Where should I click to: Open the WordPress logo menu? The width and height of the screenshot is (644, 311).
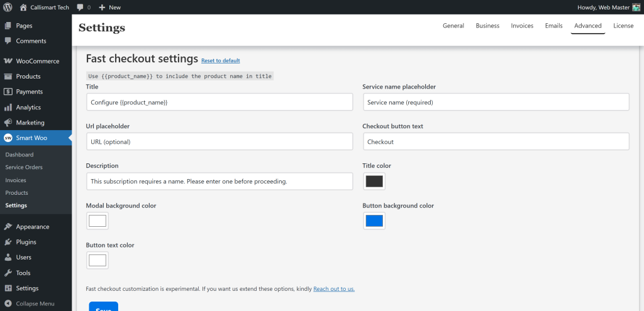(x=8, y=7)
